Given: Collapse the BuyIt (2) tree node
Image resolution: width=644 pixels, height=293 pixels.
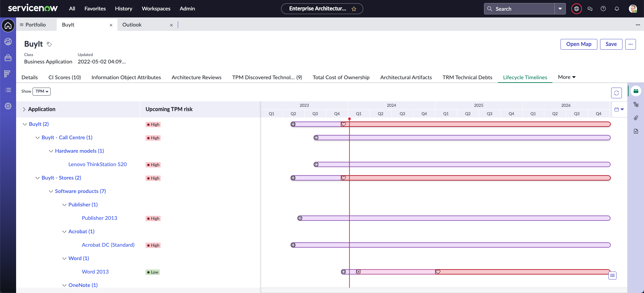Looking at the screenshot, I should click(24, 124).
